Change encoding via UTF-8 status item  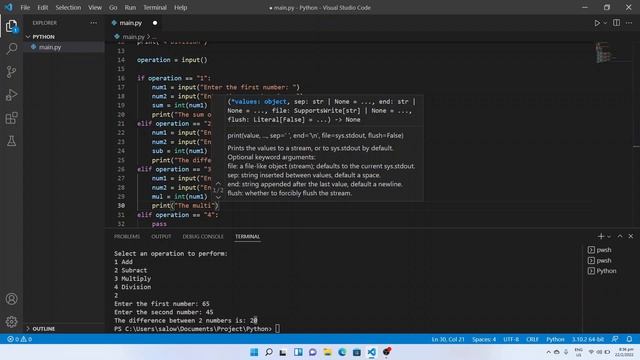511,339
